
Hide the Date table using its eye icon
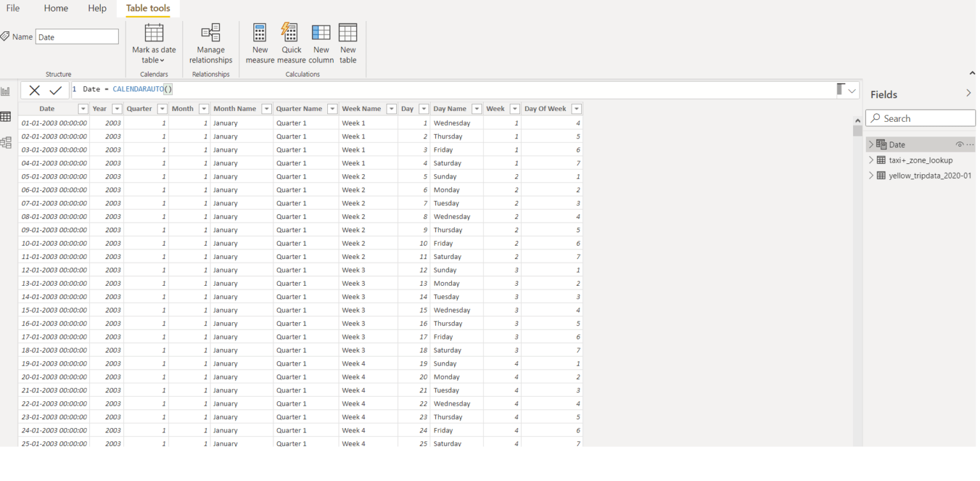click(961, 144)
